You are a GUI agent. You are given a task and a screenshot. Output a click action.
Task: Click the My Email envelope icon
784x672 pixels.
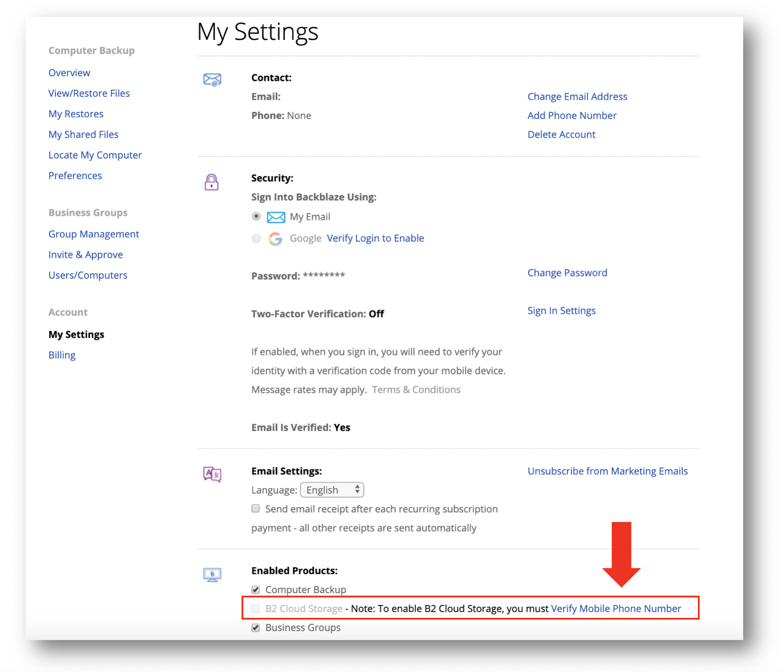click(x=276, y=217)
